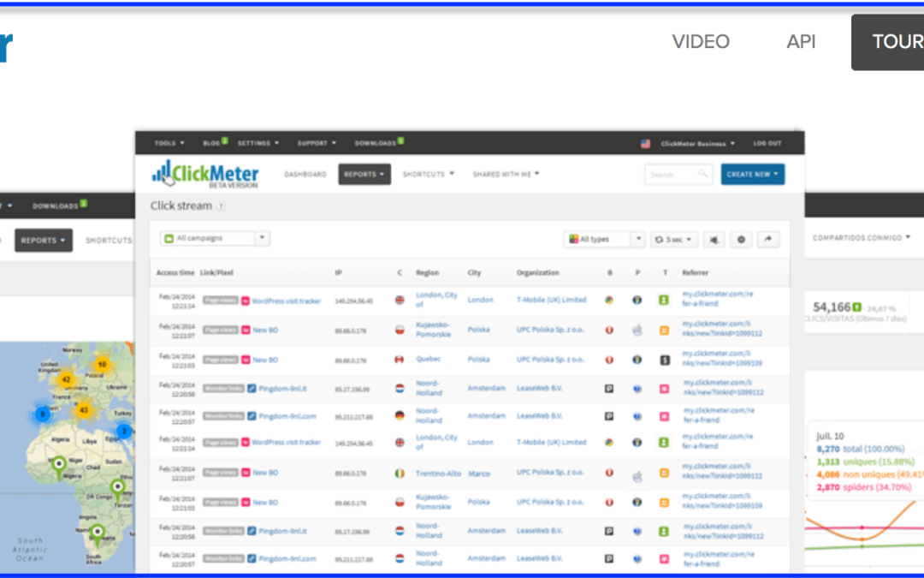Expand TOOLS menu in front window
924x578 pixels.
(169, 143)
